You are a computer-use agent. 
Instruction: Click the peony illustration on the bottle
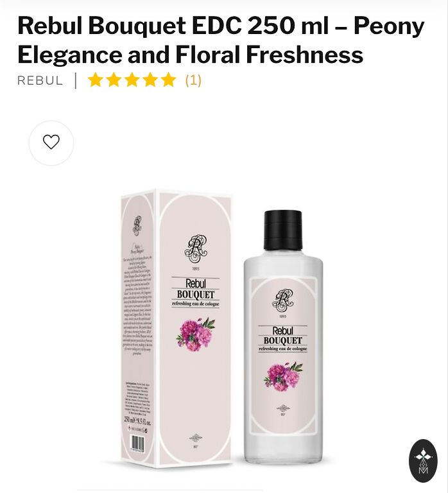point(283,376)
